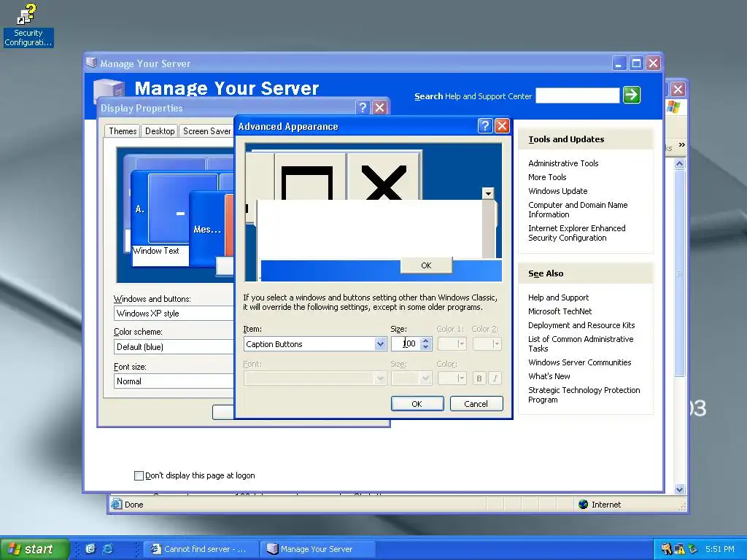Click scroll down arrow in background browser window
The image size is (747, 560).
click(679, 489)
